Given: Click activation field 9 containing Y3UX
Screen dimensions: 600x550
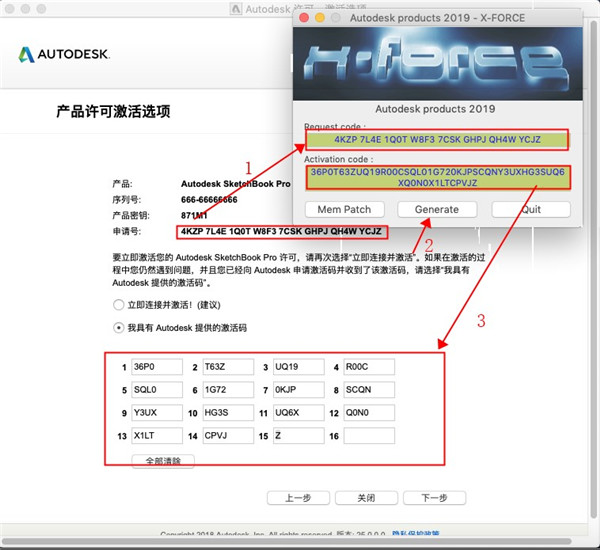Looking at the screenshot, I should point(157,413).
